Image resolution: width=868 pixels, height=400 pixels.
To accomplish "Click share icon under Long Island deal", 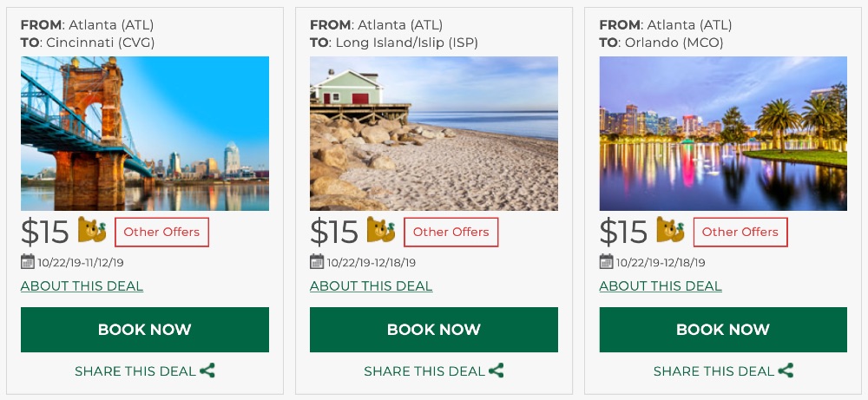I will (496, 371).
